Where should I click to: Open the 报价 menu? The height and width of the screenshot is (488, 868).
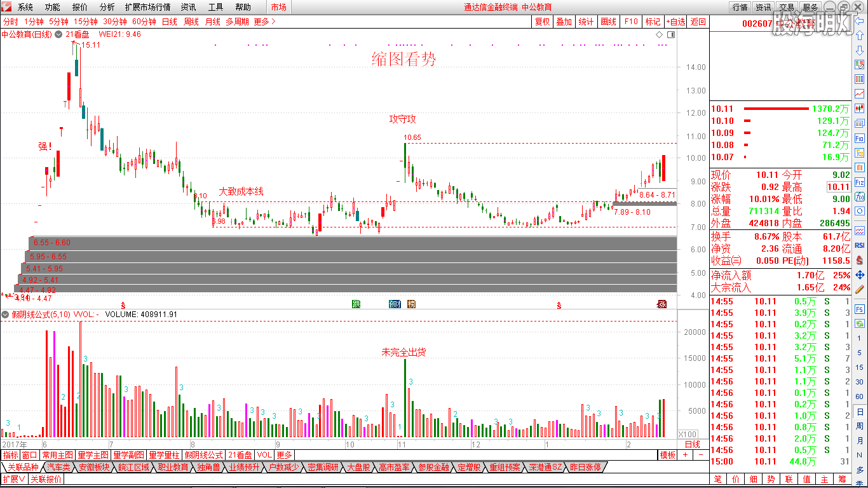[x=80, y=7]
